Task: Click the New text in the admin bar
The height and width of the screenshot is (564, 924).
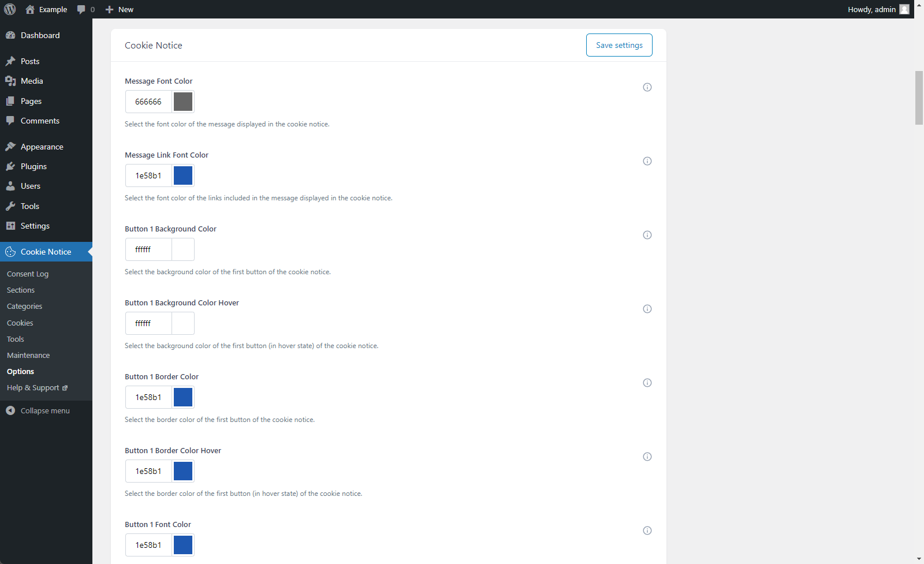Action: (126, 9)
